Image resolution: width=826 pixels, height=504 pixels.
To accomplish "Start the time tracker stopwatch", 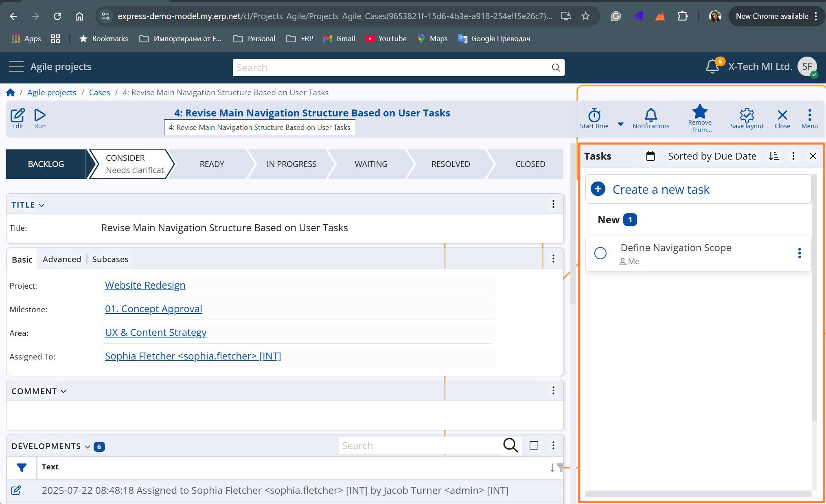I will (594, 116).
